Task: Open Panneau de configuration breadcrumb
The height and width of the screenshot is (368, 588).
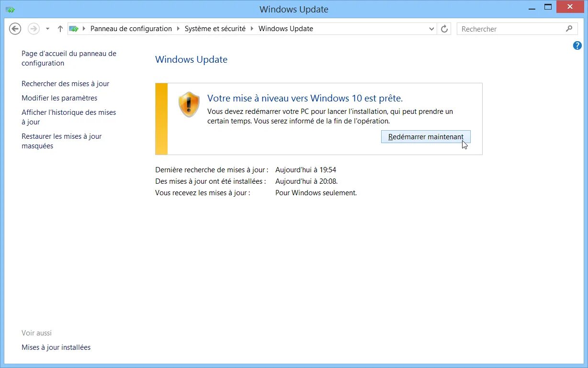Action: tap(131, 29)
